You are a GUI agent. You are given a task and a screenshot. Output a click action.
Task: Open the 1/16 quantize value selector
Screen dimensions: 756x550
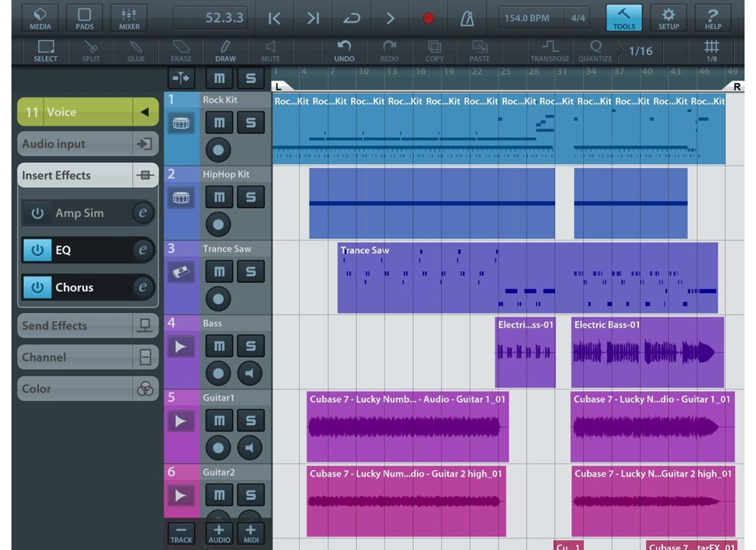tap(640, 51)
